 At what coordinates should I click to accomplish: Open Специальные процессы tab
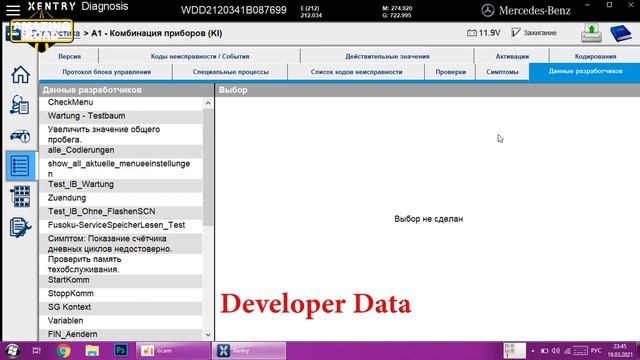pyautogui.click(x=230, y=72)
